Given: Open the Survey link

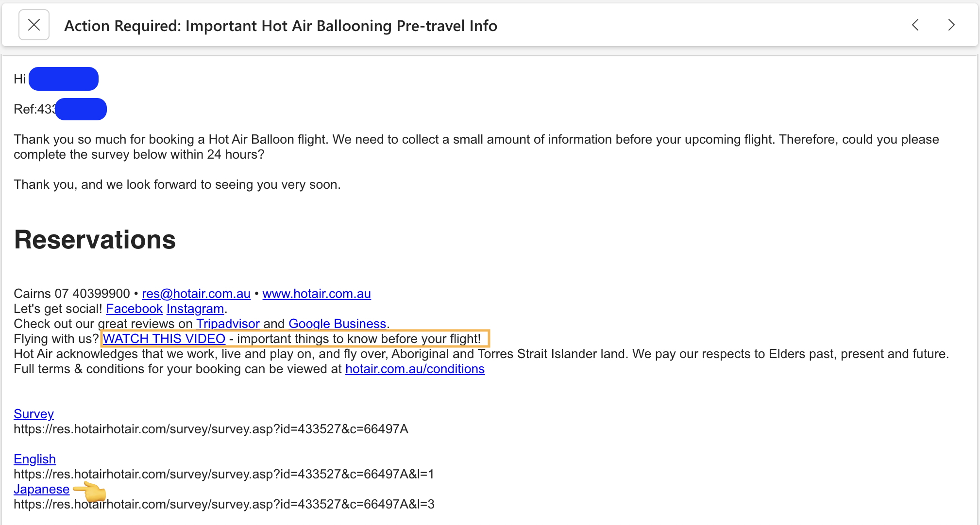Looking at the screenshot, I should (x=34, y=414).
